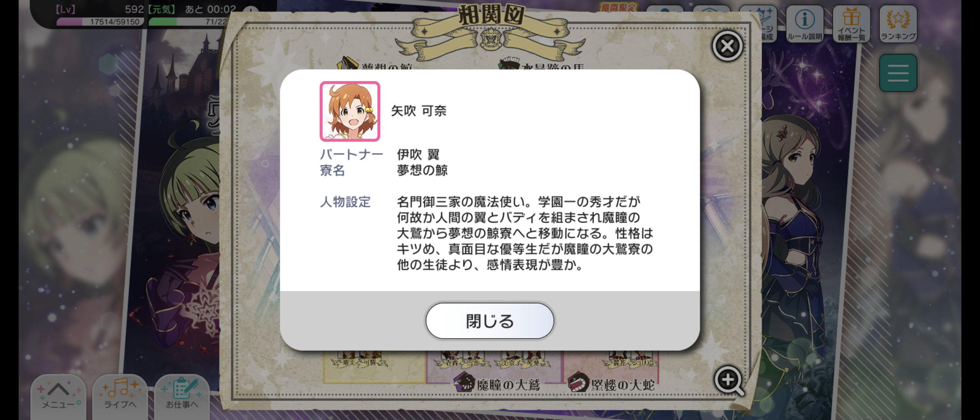Image resolution: width=980 pixels, height=420 pixels.
Task: Go to お仕事へ clipboard icon
Action: [182, 395]
